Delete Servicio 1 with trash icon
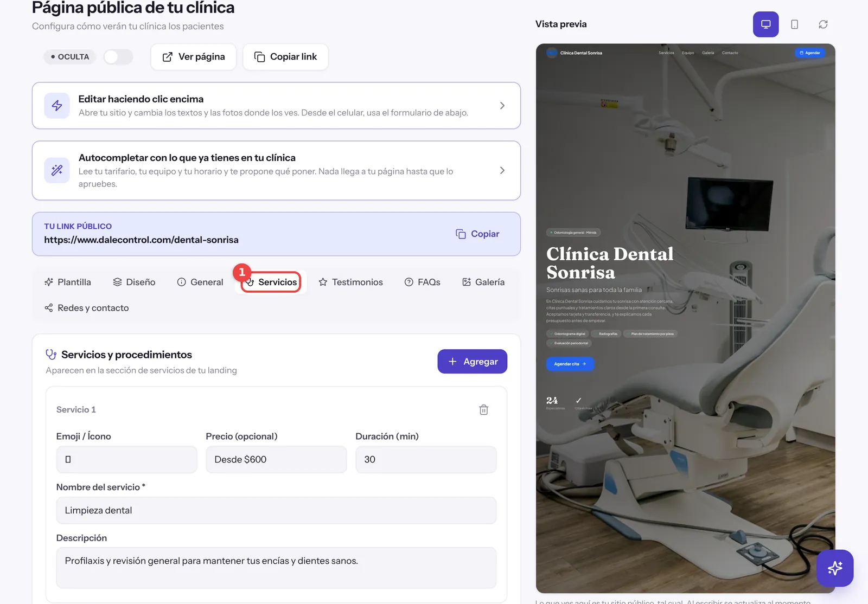The width and height of the screenshot is (868, 604). point(484,410)
